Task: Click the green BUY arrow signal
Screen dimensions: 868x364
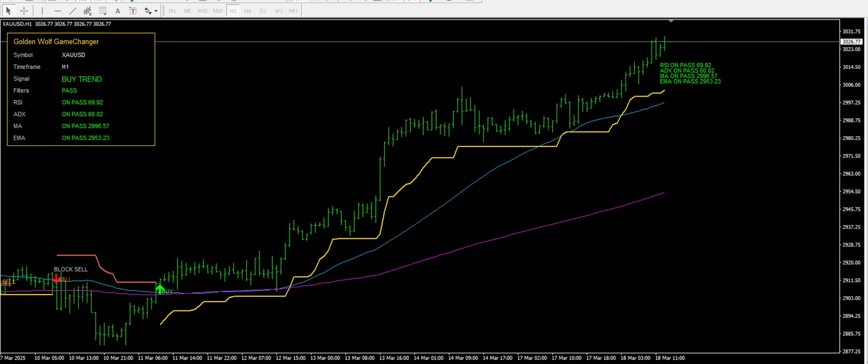Action: (x=160, y=289)
